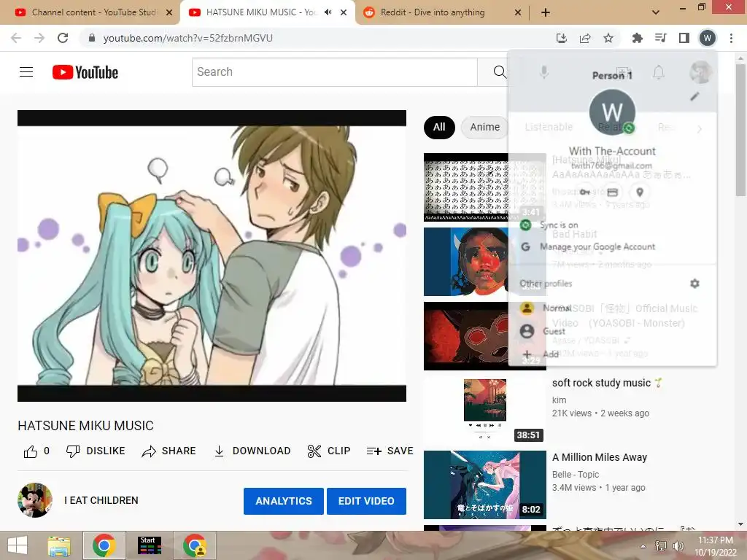
Task: Go to the YouTube home logo
Action: tap(85, 72)
